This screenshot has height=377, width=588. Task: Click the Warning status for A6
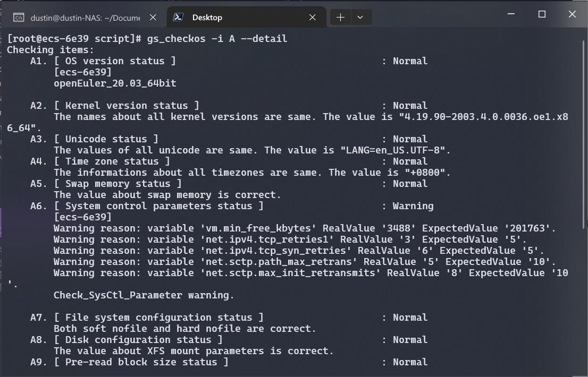click(413, 206)
